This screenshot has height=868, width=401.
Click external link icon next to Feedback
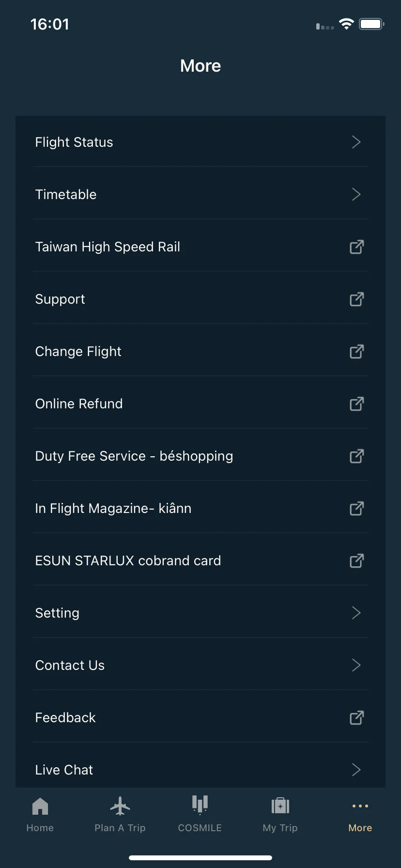(x=357, y=718)
